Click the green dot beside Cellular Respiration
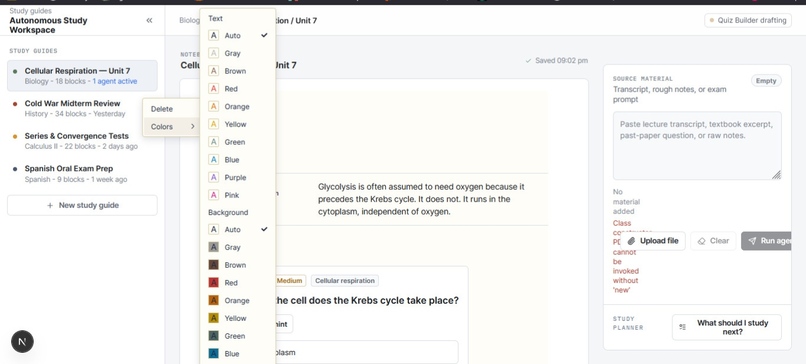Image resolution: width=806 pixels, height=364 pixels. [x=15, y=71]
